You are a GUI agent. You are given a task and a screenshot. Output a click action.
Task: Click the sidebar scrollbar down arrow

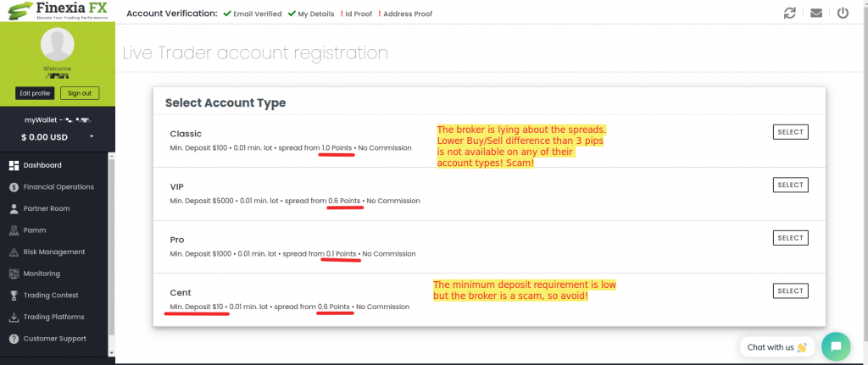pos(112,353)
